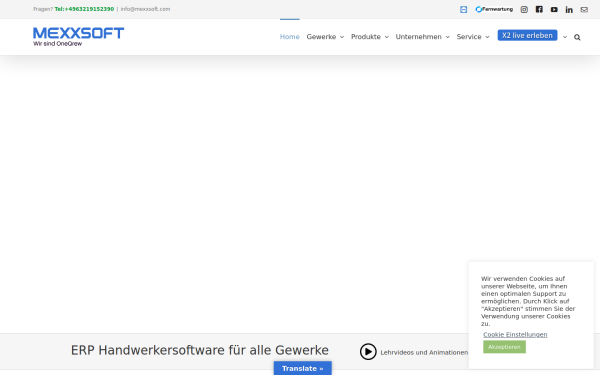Open the Gewerke menu
600x375 pixels.
[321, 37]
